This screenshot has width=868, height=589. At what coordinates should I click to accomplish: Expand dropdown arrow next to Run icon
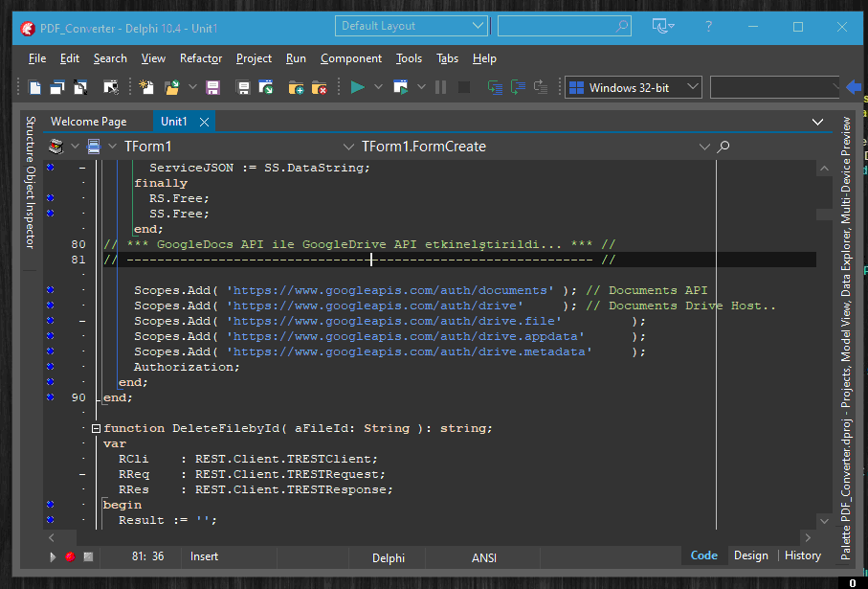[378, 87]
